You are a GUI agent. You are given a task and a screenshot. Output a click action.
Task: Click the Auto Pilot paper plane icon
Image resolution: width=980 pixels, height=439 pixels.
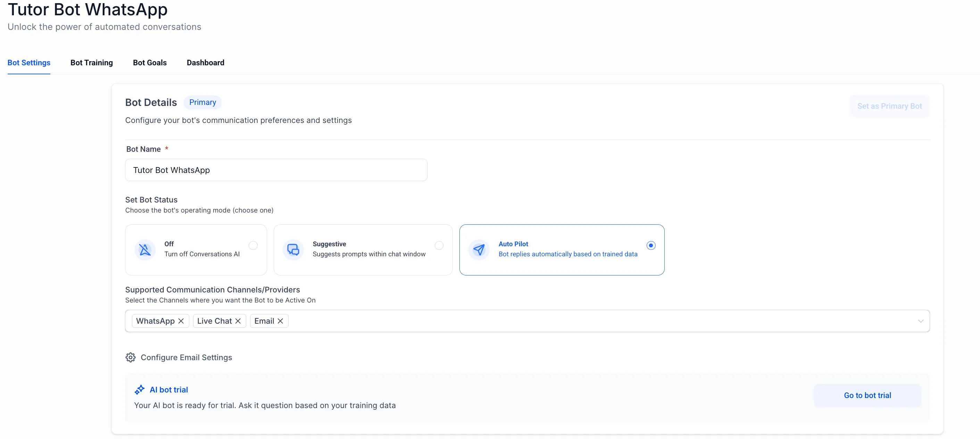tap(479, 250)
